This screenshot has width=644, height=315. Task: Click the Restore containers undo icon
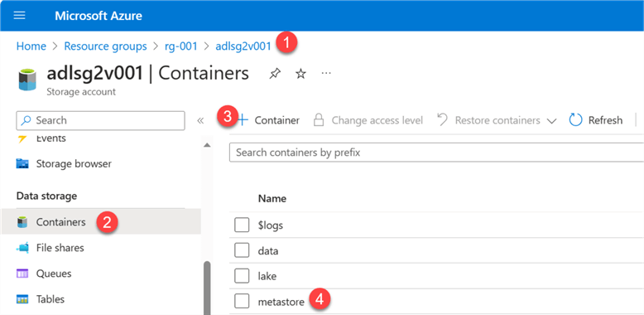coord(442,119)
